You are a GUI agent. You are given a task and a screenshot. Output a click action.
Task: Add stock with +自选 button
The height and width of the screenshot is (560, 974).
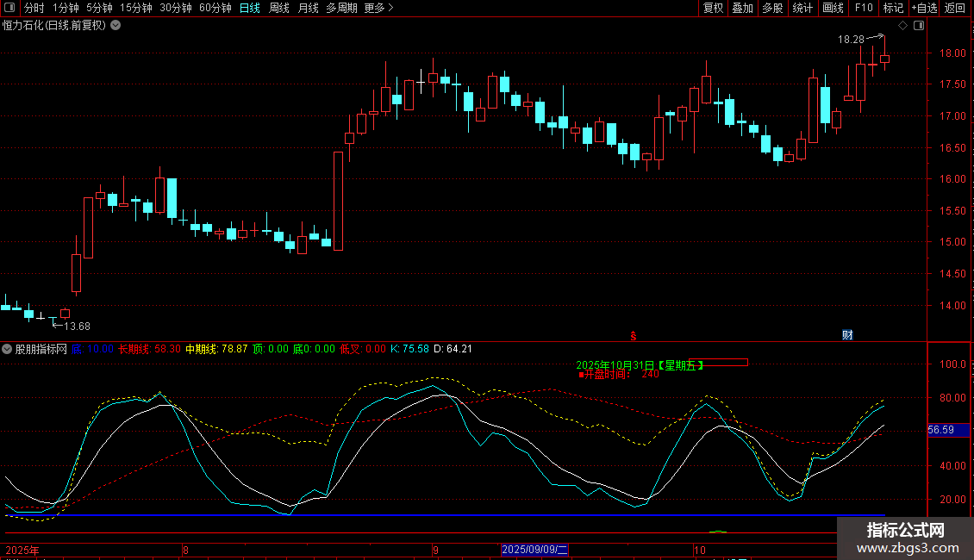pyautogui.click(x=923, y=8)
